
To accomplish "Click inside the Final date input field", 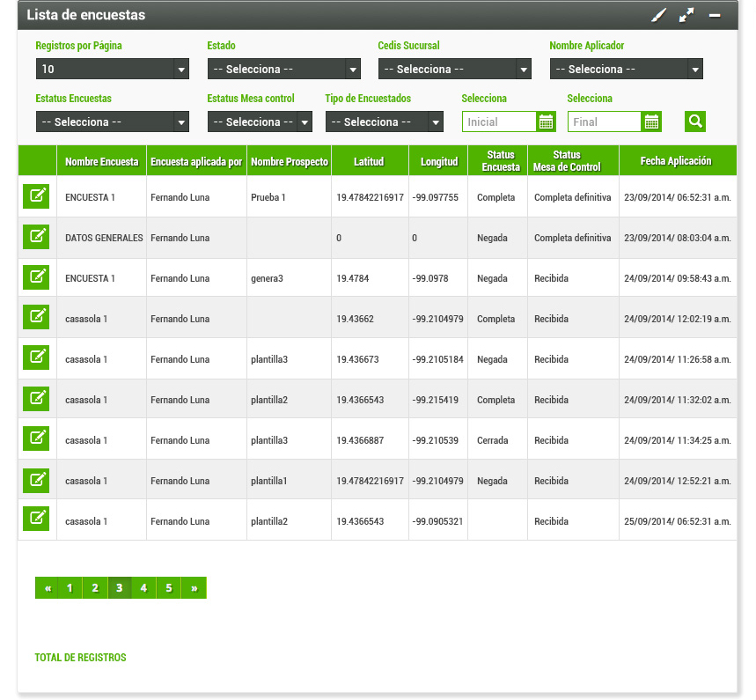I will tap(607, 121).
